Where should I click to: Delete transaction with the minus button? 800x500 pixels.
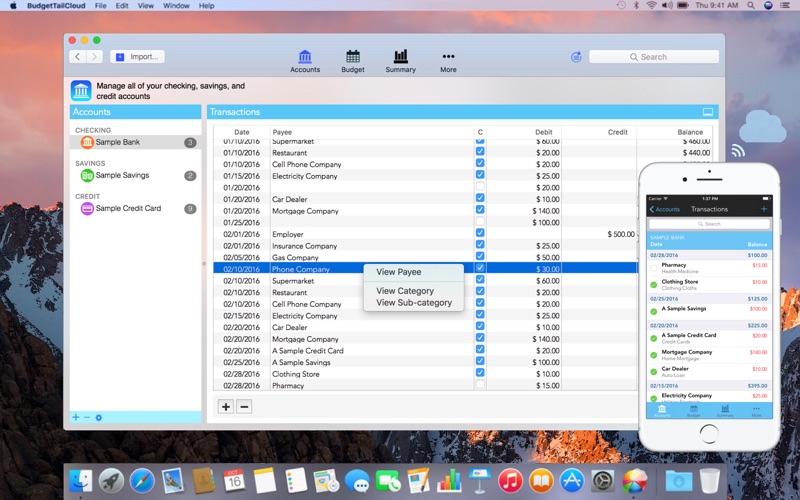click(x=244, y=407)
